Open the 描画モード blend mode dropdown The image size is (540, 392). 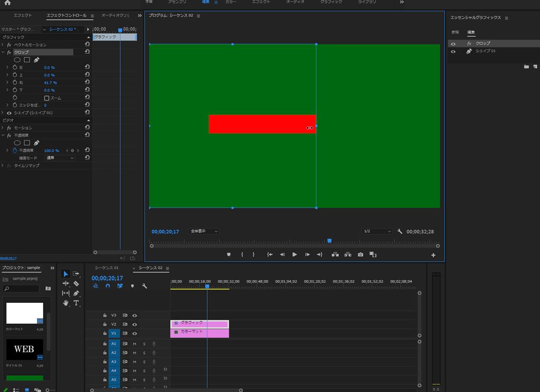[60, 158]
